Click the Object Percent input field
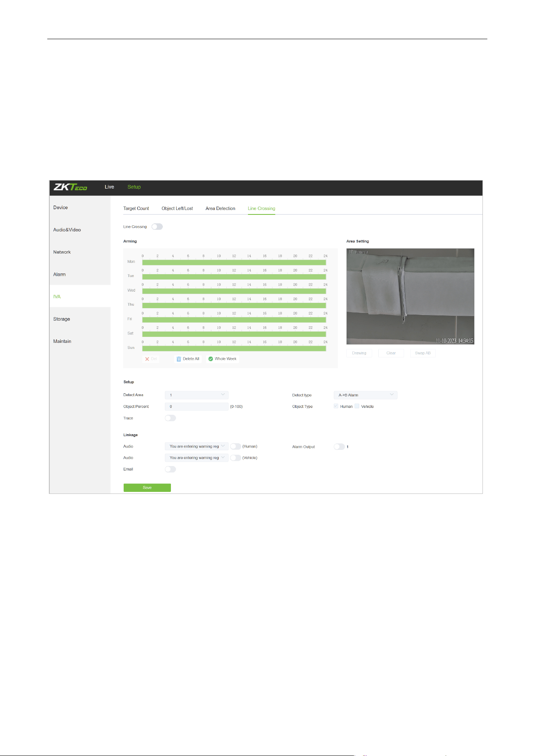The image size is (535, 756). coord(197,407)
